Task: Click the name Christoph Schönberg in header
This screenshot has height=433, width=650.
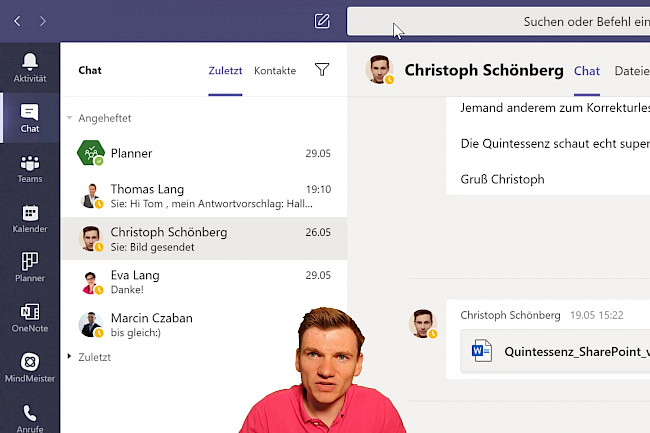Action: 484,70
